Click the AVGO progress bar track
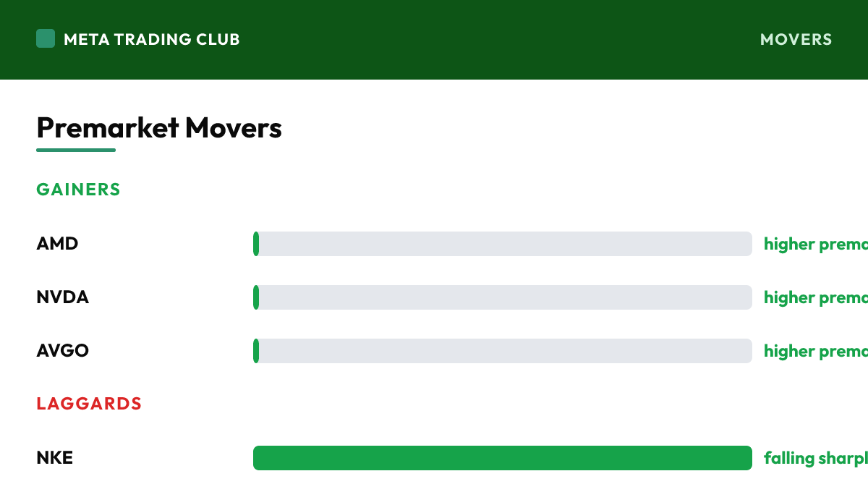The width and height of the screenshot is (868, 492). [x=503, y=351]
